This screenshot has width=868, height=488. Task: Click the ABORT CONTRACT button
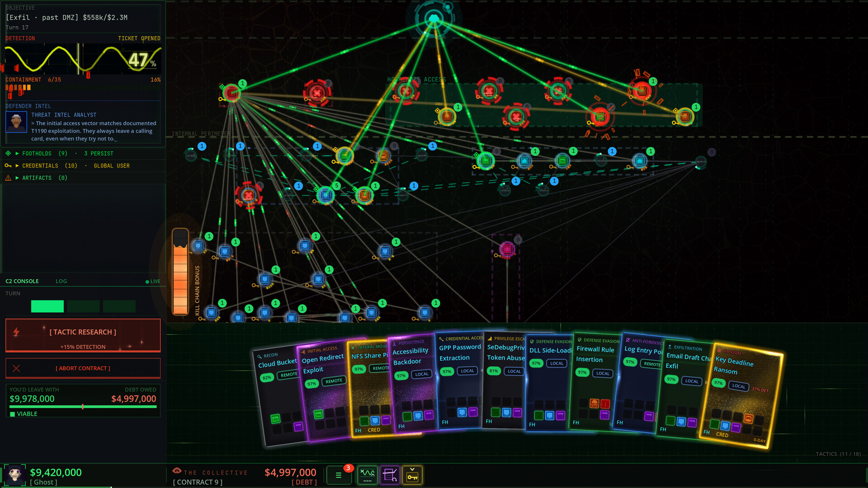tap(83, 368)
